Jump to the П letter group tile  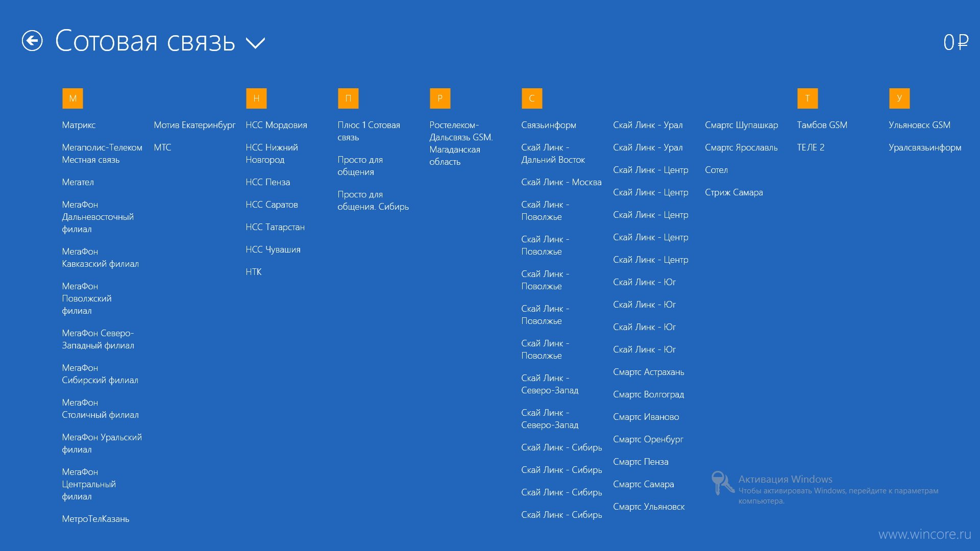click(x=348, y=98)
